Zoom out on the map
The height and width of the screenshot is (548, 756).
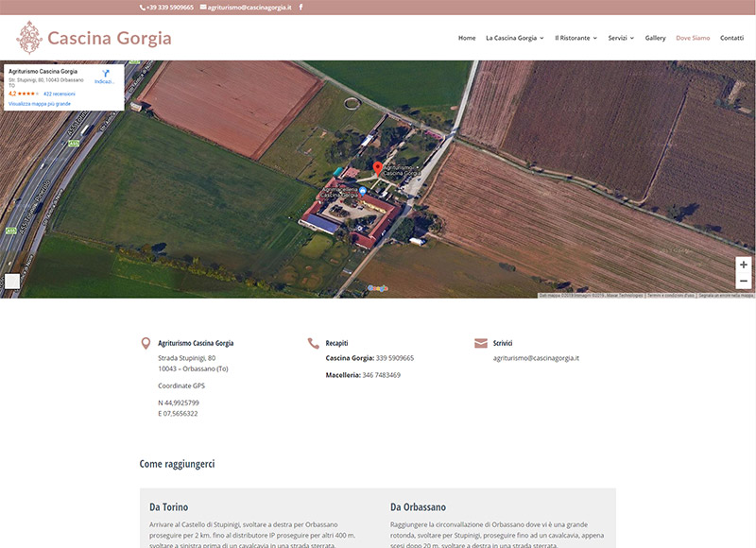coord(744,281)
